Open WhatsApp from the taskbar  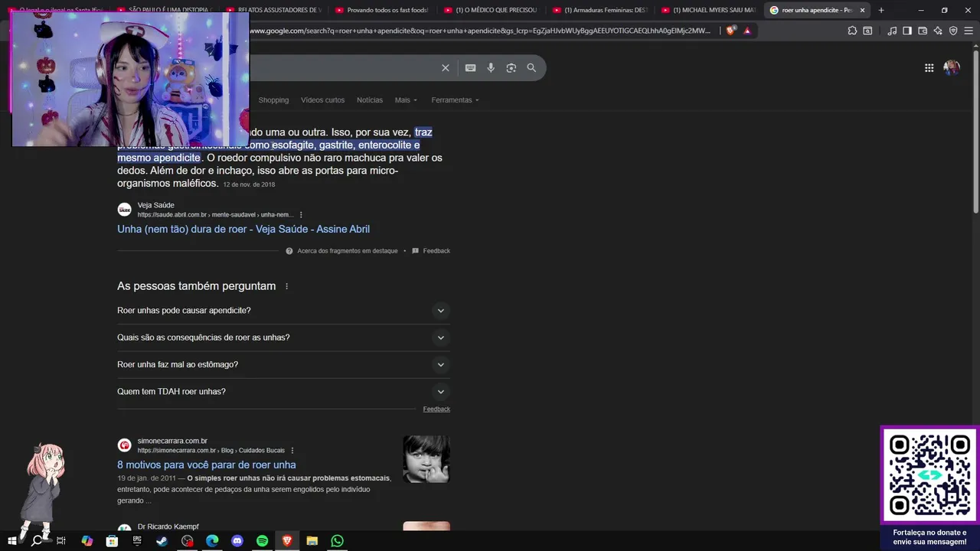[x=337, y=541]
